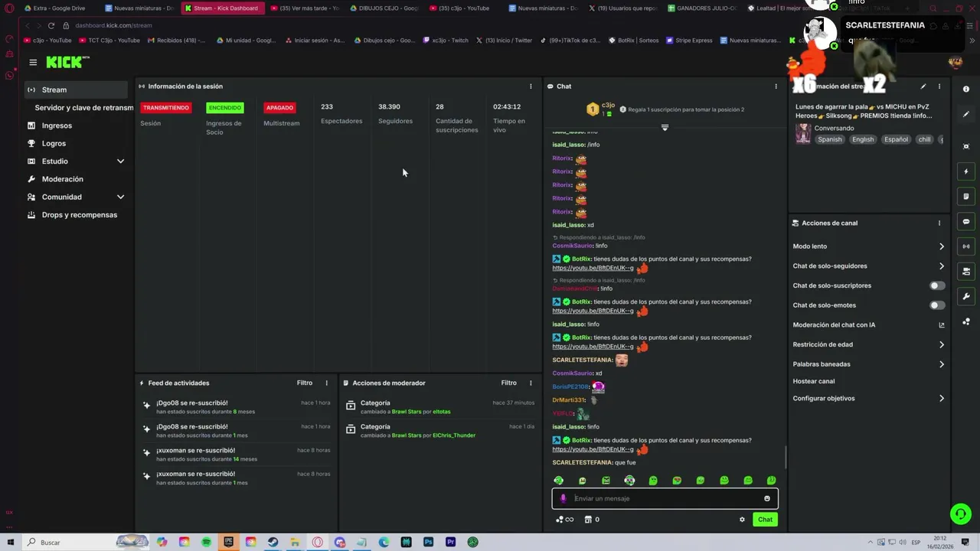Open the Chat panel three-dot menu

point(776,86)
